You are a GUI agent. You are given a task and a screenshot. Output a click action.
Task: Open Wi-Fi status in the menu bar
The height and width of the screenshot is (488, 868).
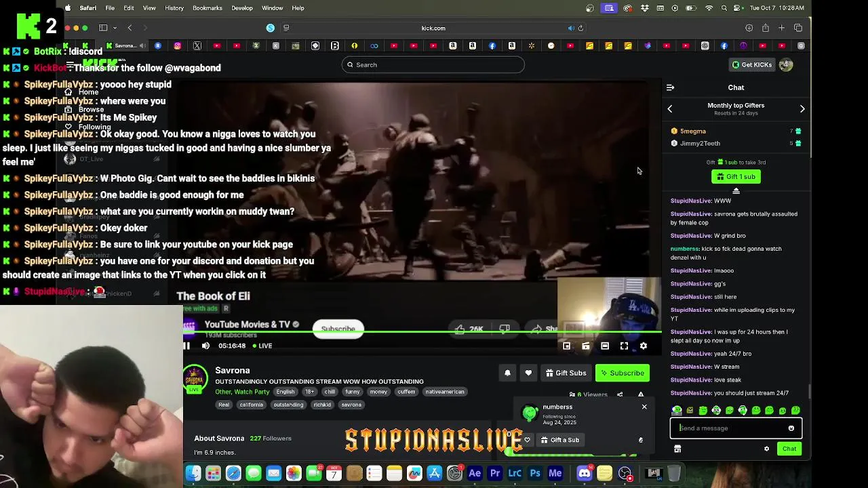[x=709, y=8]
